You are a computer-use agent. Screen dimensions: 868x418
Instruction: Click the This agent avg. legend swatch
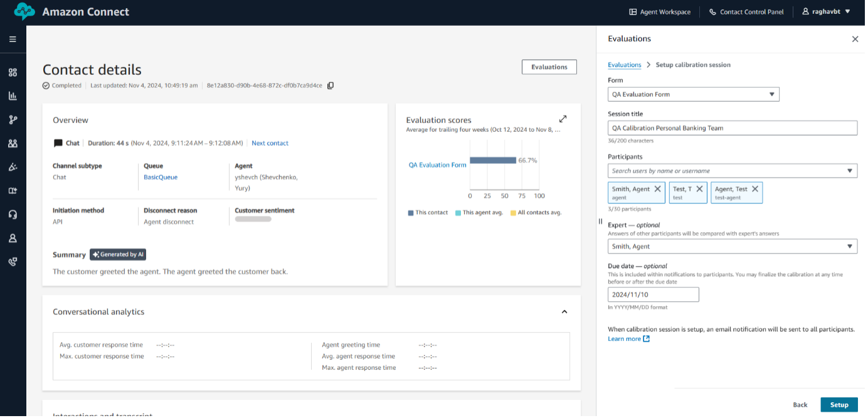(458, 213)
